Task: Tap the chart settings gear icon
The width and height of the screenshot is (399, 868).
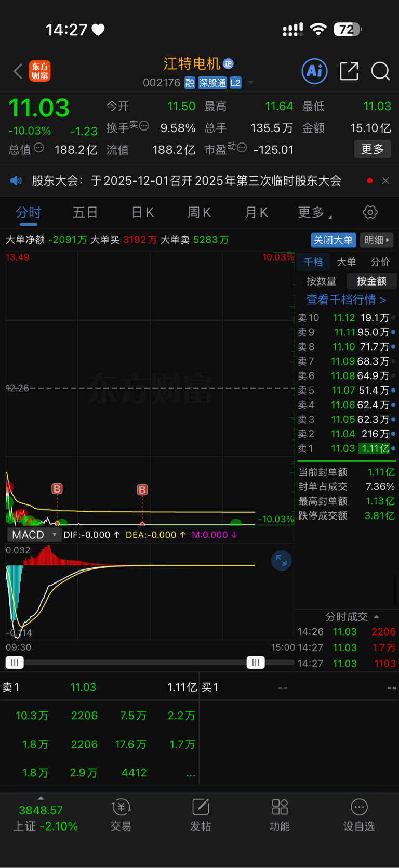Action: point(370,212)
